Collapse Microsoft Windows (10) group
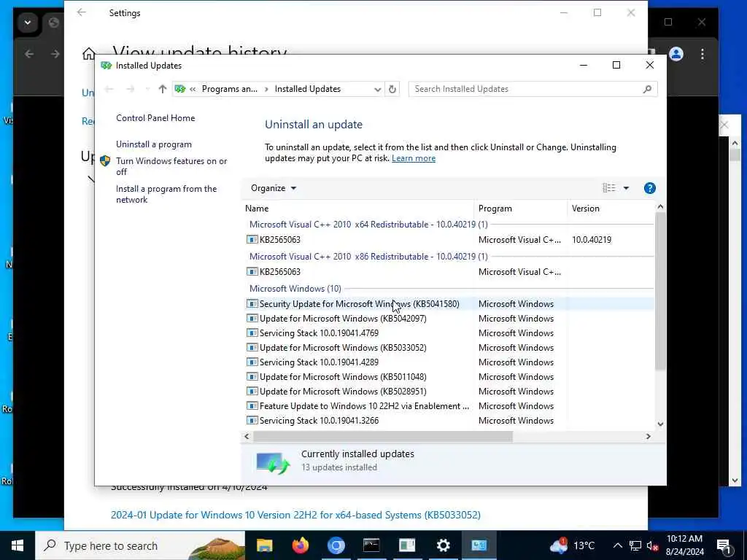The width and height of the screenshot is (747, 560). (x=295, y=289)
